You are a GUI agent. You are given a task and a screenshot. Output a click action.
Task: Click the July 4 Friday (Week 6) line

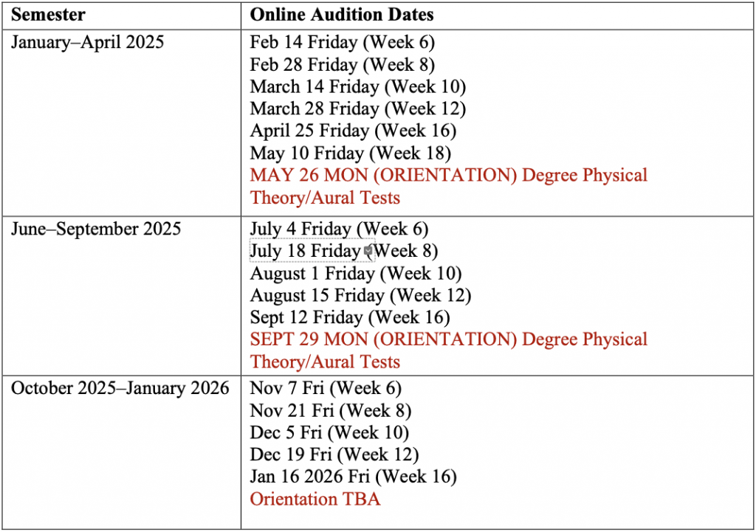[x=339, y=229]
